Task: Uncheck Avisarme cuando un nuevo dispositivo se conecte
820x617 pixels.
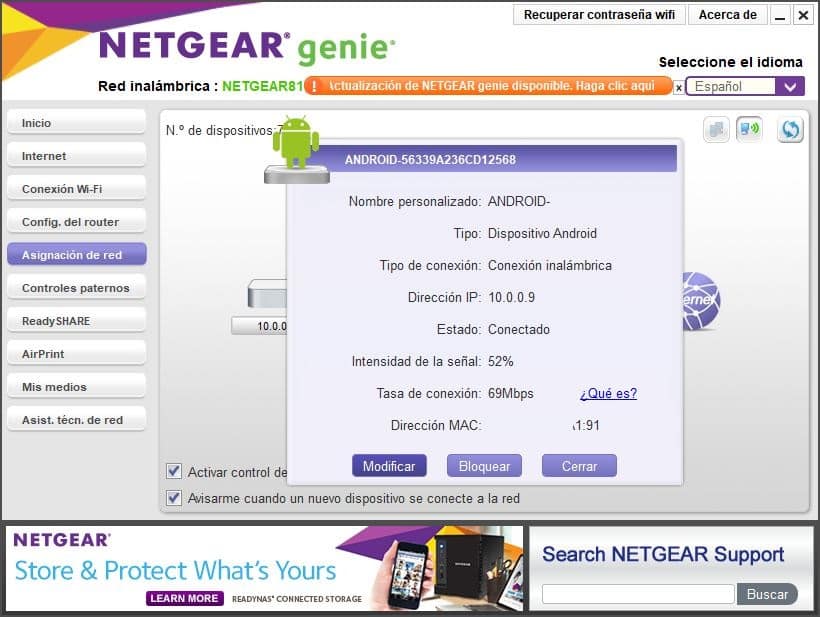Action: point(174,497)
